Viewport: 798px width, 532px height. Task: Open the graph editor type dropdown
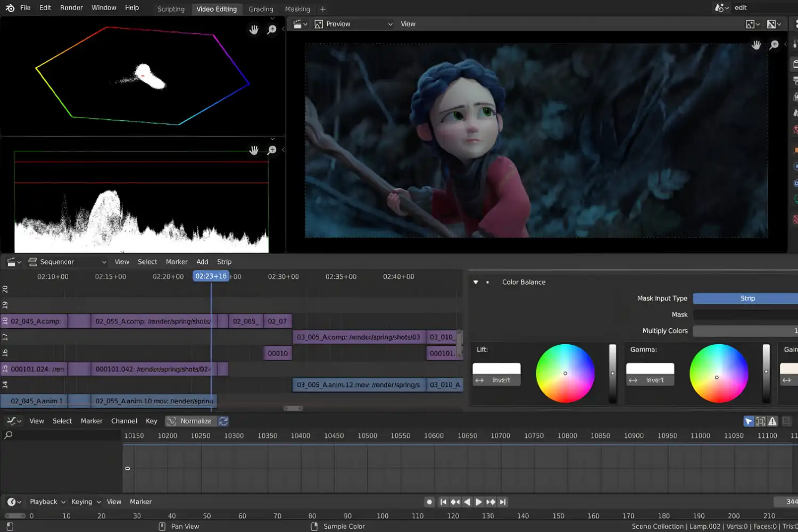click(x=14, y=421)
